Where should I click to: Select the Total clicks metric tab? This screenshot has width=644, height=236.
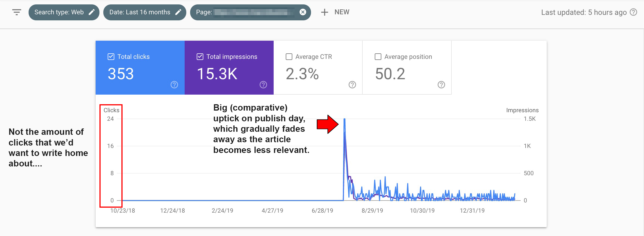140,67
